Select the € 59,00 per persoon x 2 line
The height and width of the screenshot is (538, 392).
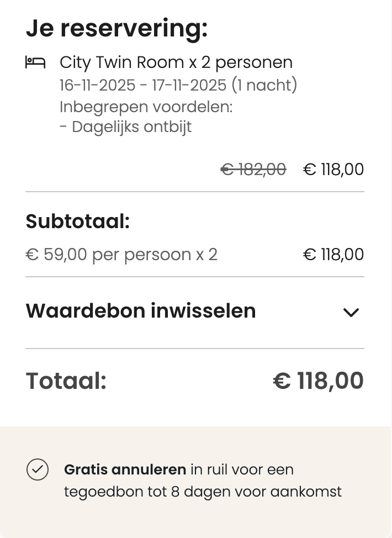(121, 255)
